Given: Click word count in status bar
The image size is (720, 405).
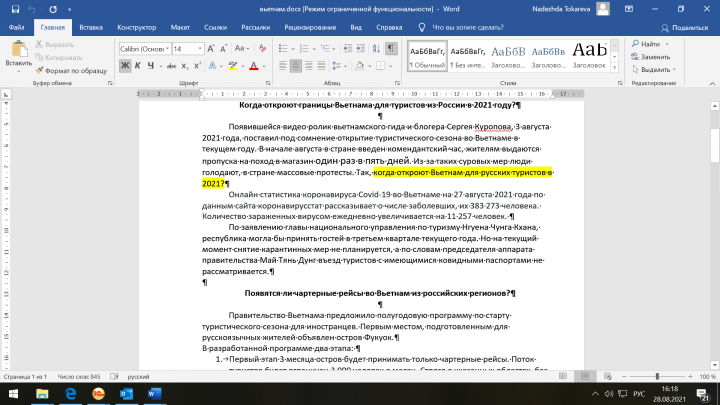Looking at the screenshot, I should (79, 377).
